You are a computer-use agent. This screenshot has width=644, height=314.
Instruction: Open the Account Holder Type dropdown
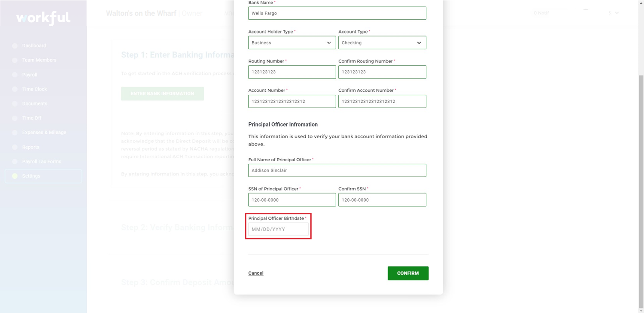point(292,42)
